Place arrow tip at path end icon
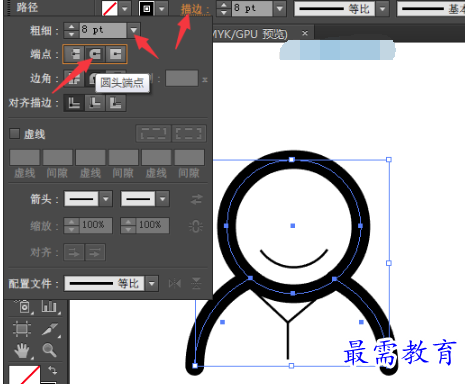 pos(95,253)
